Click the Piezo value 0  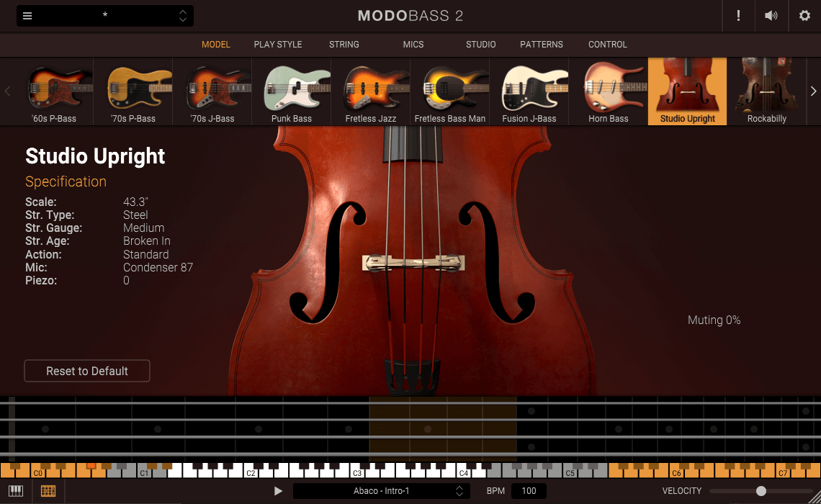tap(126, 281)
